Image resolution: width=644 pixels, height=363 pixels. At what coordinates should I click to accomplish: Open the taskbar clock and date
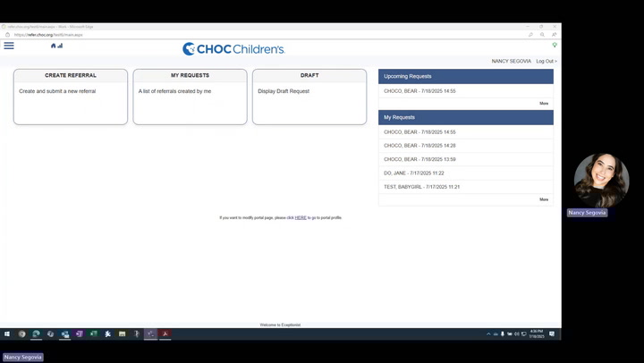tap(537, 333)
